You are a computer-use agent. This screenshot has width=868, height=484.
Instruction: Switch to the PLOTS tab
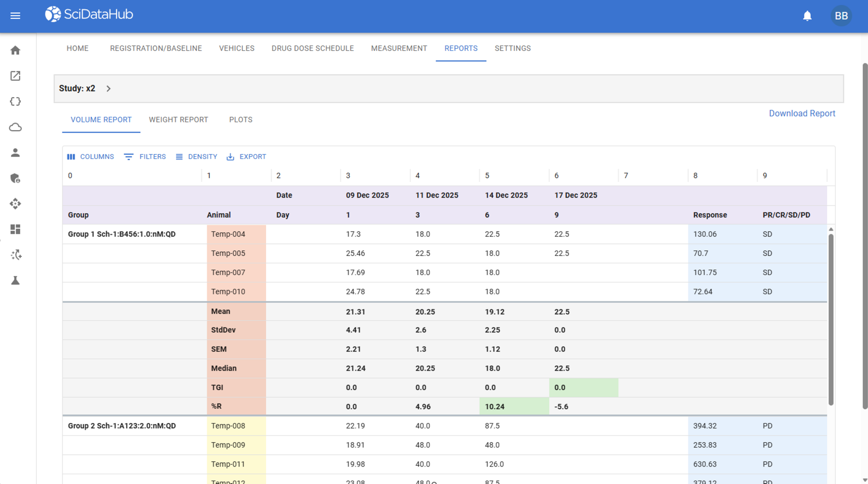[x=241, y=120]
